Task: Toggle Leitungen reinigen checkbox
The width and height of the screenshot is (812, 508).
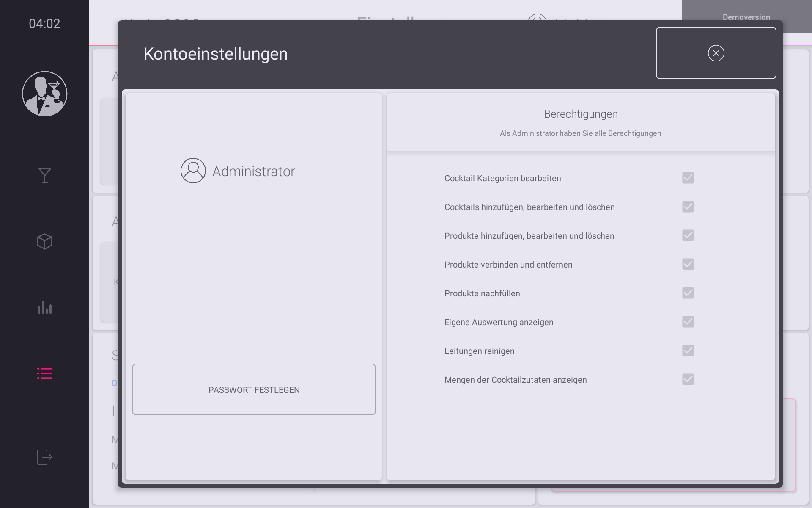Action: [688, 351]
